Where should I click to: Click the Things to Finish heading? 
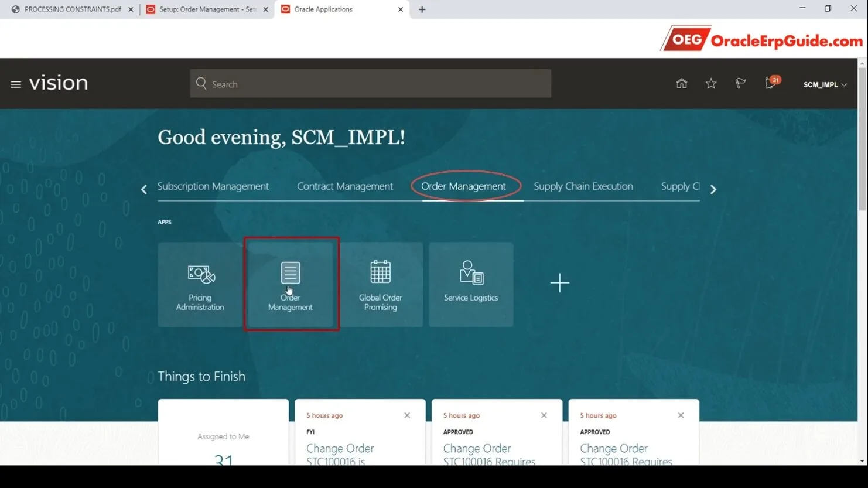(201, 376)
